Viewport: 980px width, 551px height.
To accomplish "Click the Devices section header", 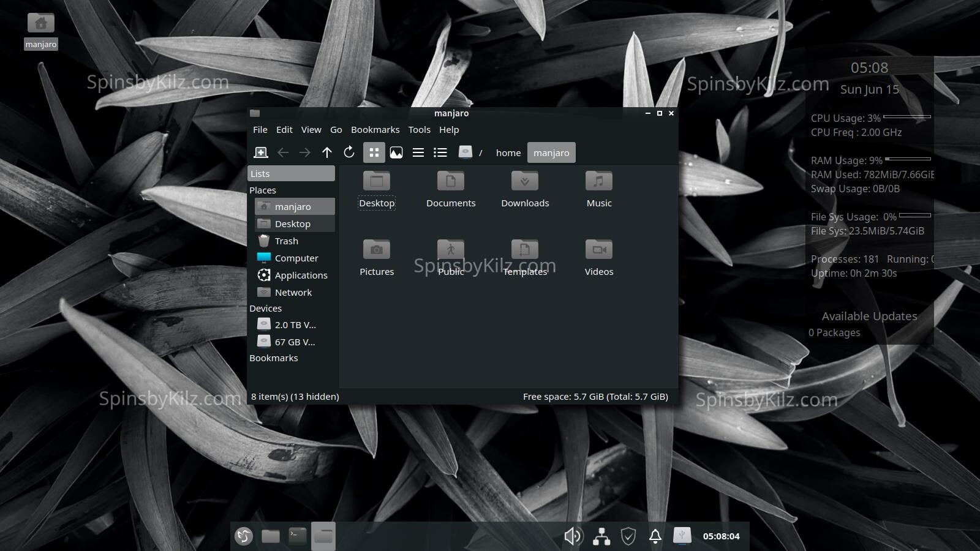I will point(266,309).
